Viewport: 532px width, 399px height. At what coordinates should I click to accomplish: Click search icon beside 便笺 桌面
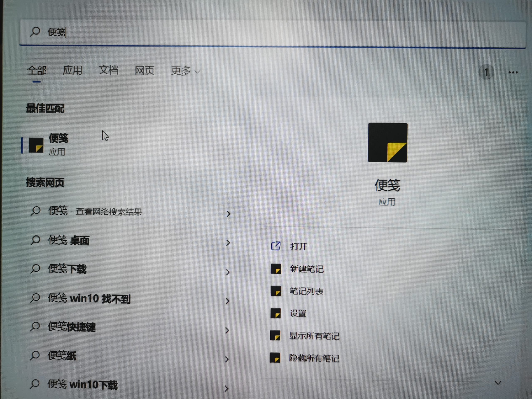[35, 240]
